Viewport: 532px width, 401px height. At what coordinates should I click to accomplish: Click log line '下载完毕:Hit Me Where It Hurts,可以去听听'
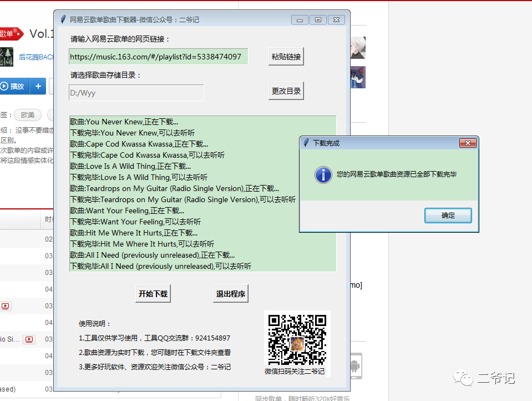click(142, 244)
